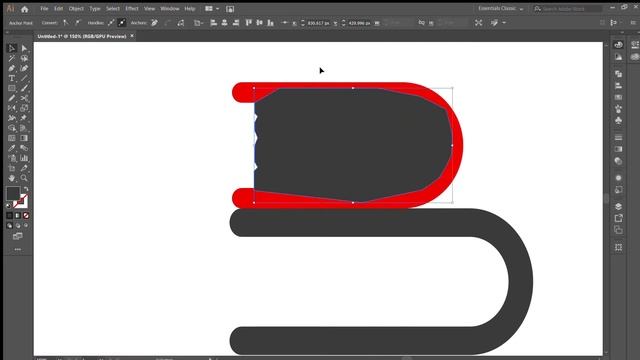This screenshot has width=640, height=360.
Task: Select the Reflect tool
Action: [x=11, y=108]
